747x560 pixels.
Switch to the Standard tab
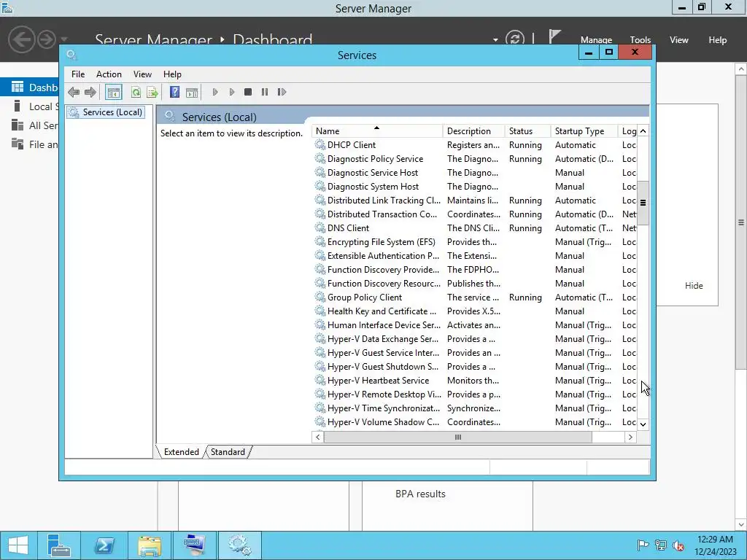click(x=228, y=452)
